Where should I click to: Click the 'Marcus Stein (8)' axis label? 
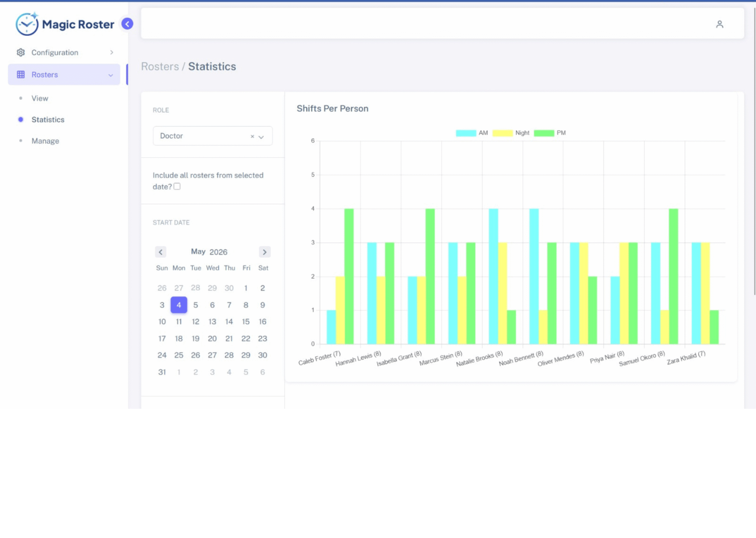[x=440, y=359]
